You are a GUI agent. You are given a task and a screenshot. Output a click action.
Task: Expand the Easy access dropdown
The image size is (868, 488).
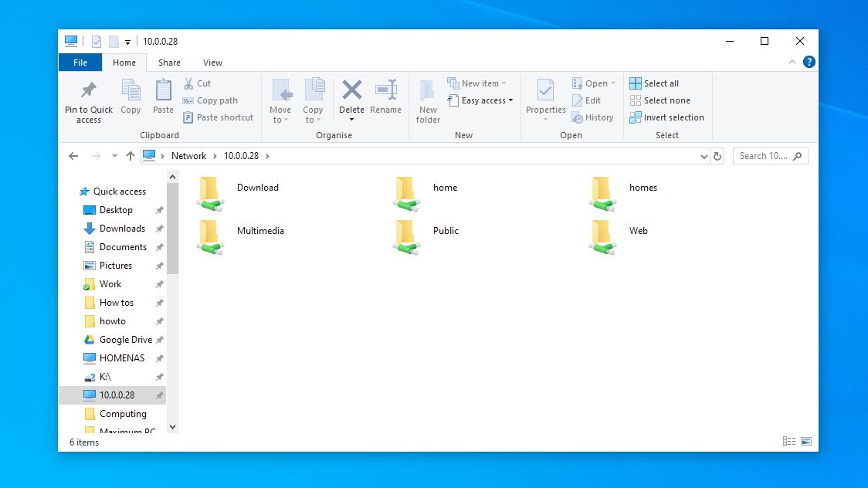(480, 100)
